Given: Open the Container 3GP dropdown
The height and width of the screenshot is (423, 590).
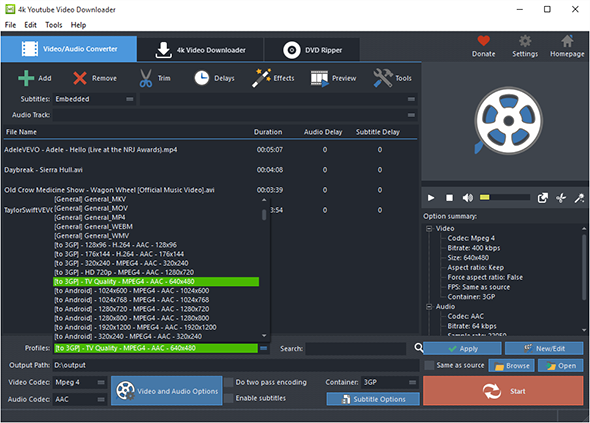Looking at the screenshot, I should pyautogui.click(x=390, y=382).
